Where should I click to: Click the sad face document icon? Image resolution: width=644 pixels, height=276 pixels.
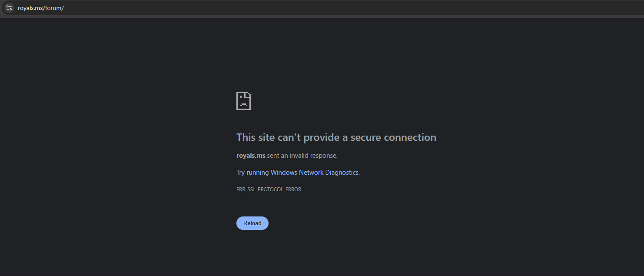(243, 101)
